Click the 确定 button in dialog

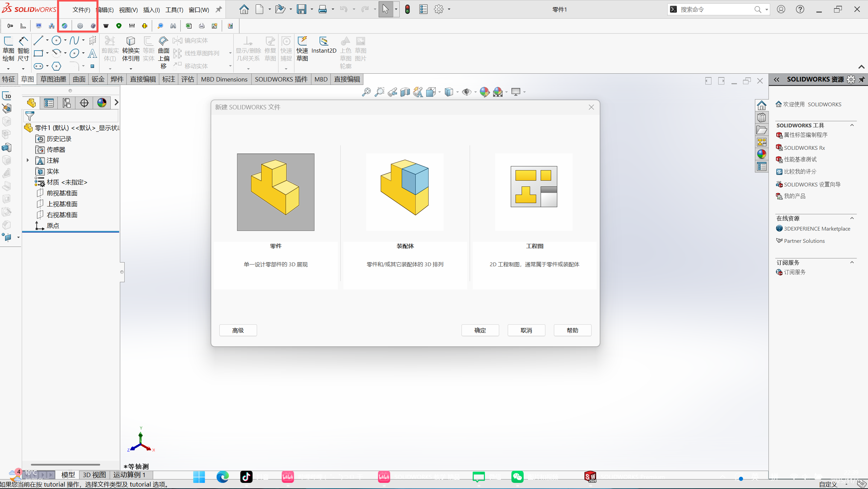tap(480, 330)
